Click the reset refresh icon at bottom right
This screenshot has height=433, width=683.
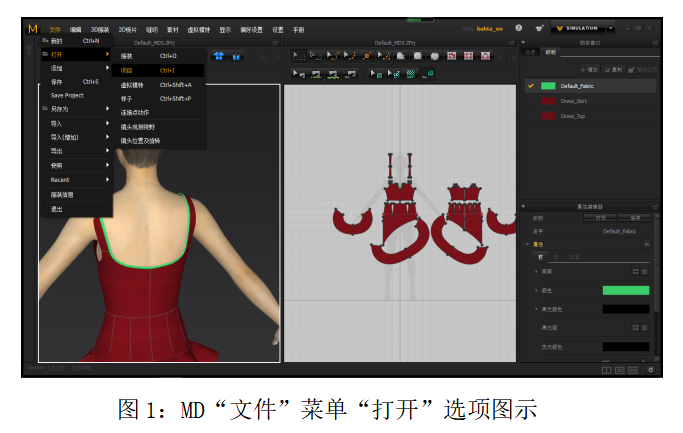click(x=650, y=370)
